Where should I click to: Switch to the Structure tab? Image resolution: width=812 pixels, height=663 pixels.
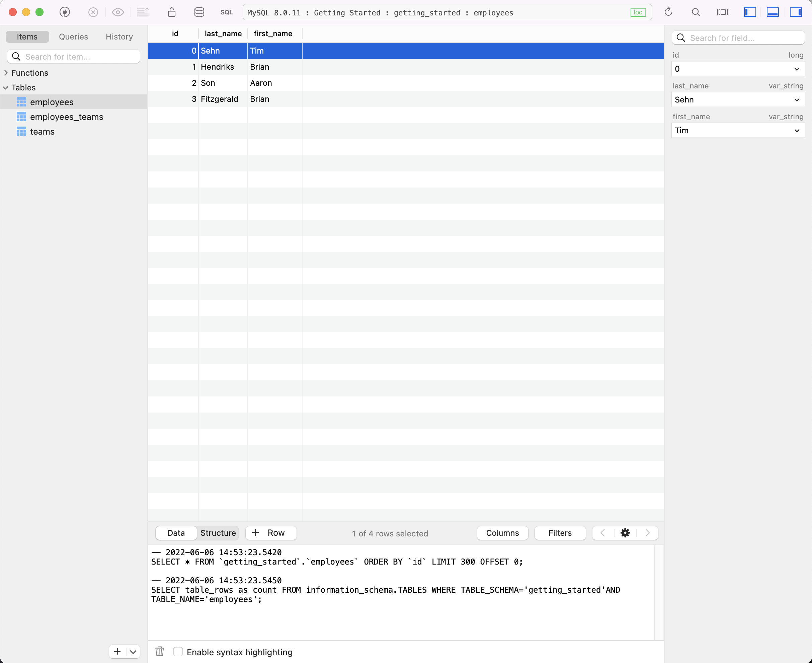(x=218, y=532)
